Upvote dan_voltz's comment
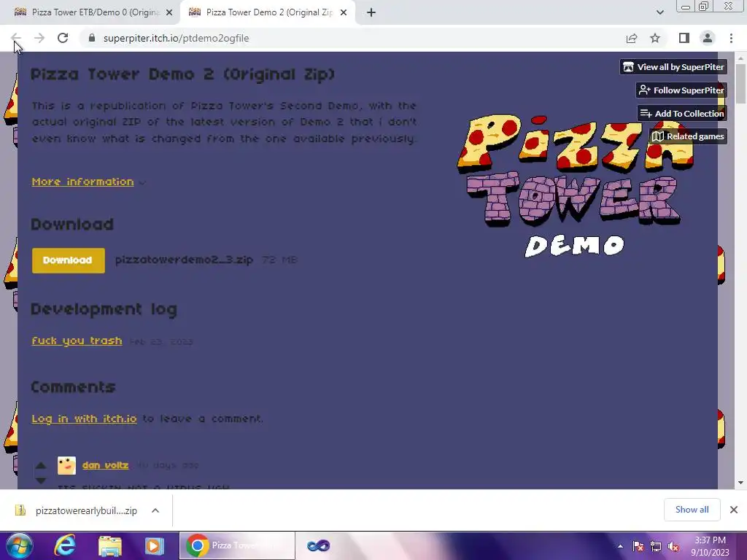The height and width of the screenshot is (560, 747). [41, 466]
